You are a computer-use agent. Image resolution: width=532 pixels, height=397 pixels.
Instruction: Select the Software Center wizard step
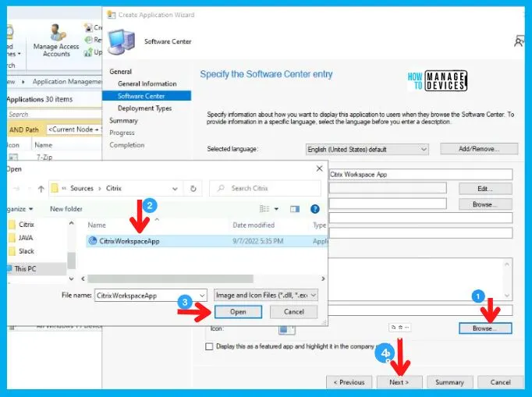tap(147, 96)
